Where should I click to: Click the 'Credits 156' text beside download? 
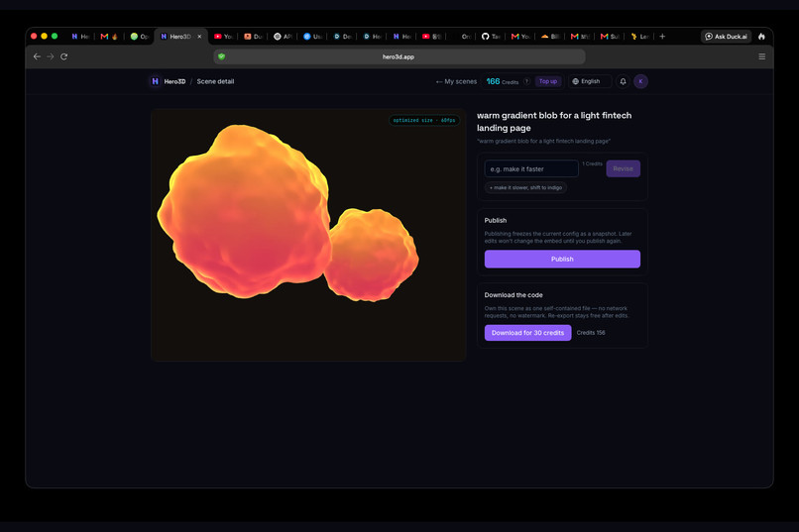pos(591,333)
